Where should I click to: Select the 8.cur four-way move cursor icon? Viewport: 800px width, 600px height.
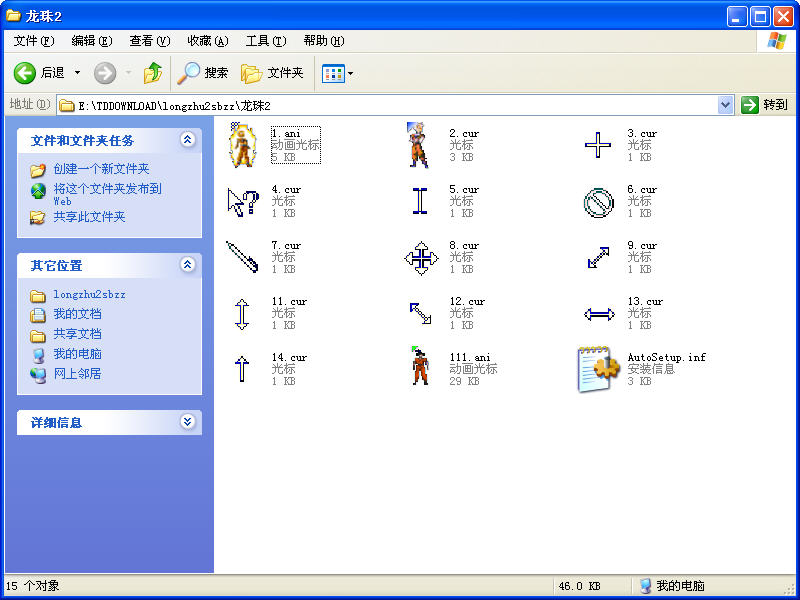pyautogui.click(x=421, y=258)
